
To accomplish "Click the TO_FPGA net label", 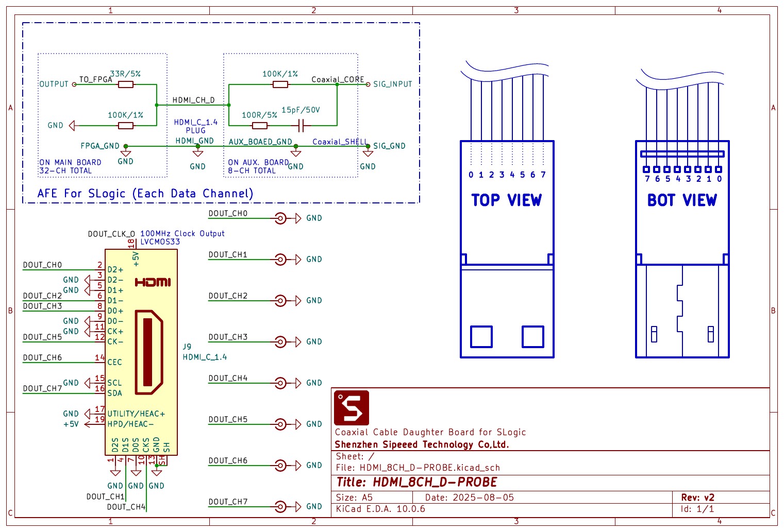I will [x=95, y=79].
